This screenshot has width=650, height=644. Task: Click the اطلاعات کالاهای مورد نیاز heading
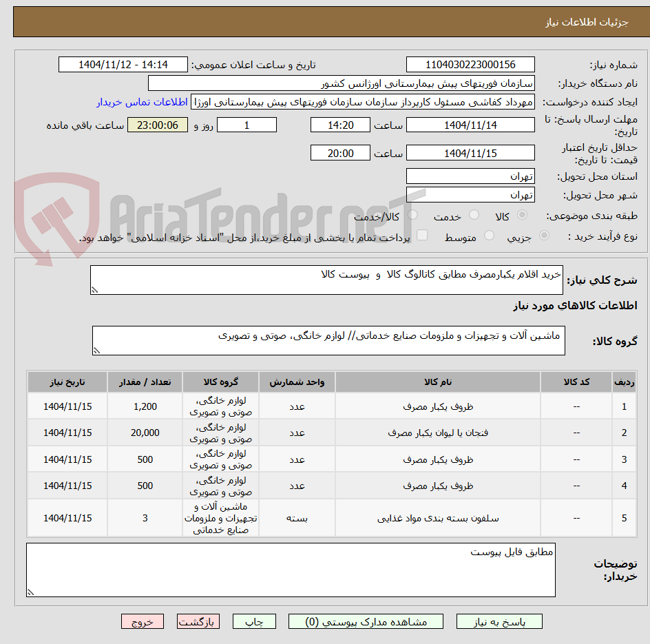coord(575,306)
